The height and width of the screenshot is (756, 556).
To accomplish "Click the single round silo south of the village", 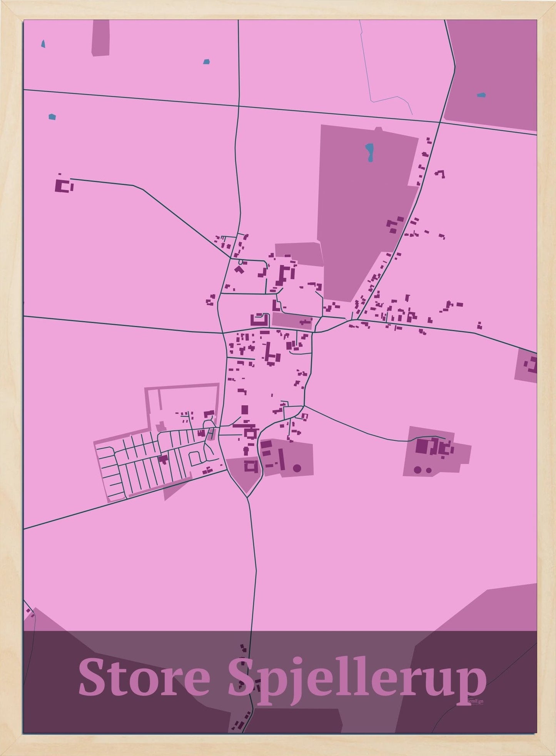I will pos(297,468).
